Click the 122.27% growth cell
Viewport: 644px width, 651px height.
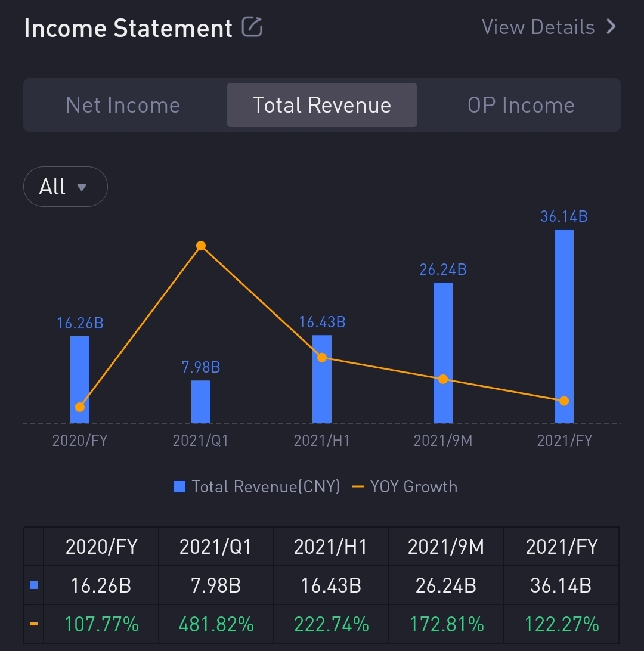[x=561, y=624]
